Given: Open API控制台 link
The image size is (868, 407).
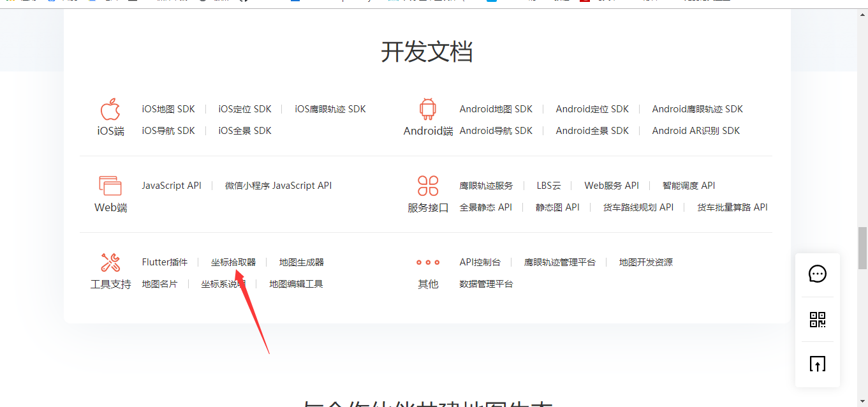Looking at the screenshot, I should coord(480,262).
